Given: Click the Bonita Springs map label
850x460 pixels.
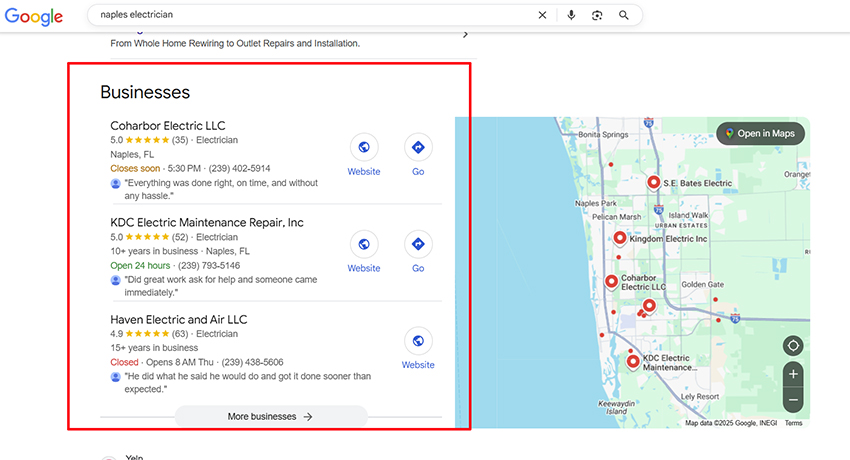Looking at the screenshot, I should click(x=603, y=134).
